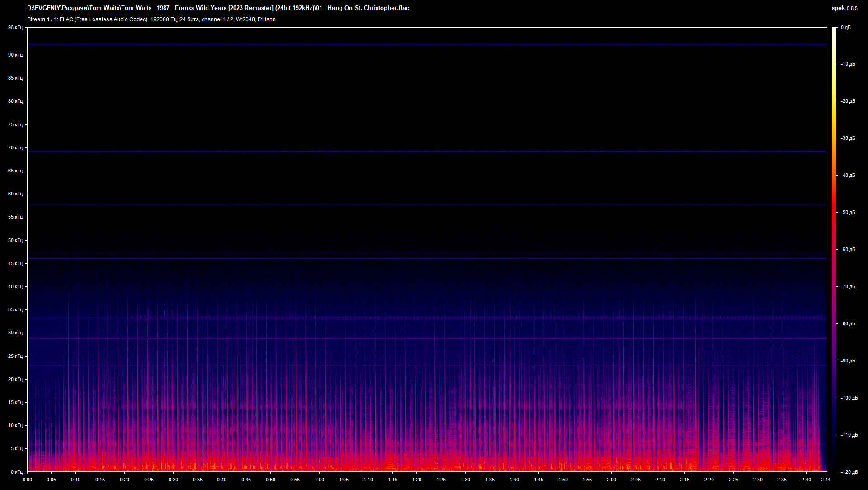Click the 0:30 time tick label
Image resolution: width=868 pixels, height=490 pixels.
(x=173, y=480)
